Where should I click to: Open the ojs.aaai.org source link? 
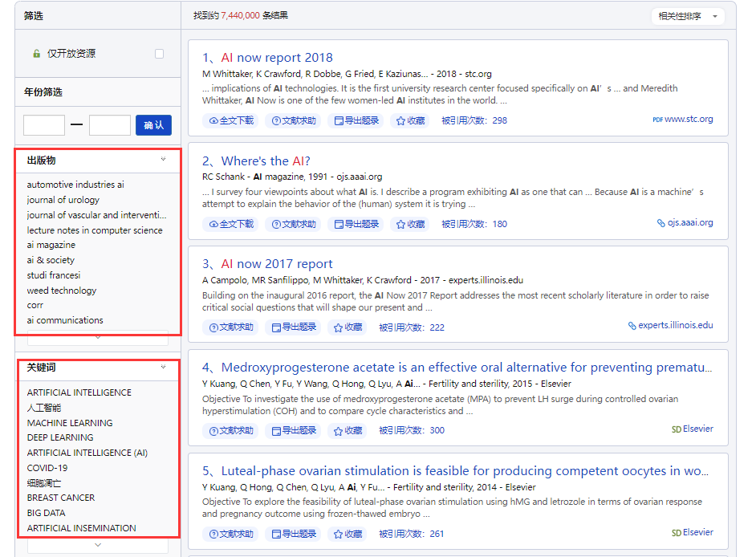point(689,223)
